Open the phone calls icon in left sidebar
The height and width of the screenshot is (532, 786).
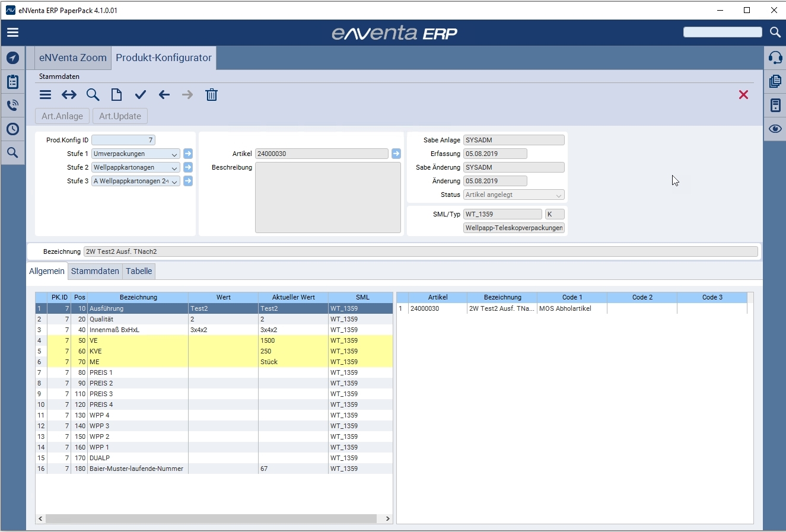pyautogui.click(x=12, y=106)
